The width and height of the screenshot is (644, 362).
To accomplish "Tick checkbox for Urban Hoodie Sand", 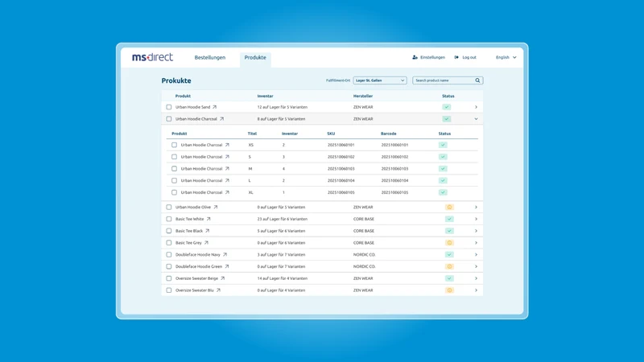I will (x=169, y=107).
